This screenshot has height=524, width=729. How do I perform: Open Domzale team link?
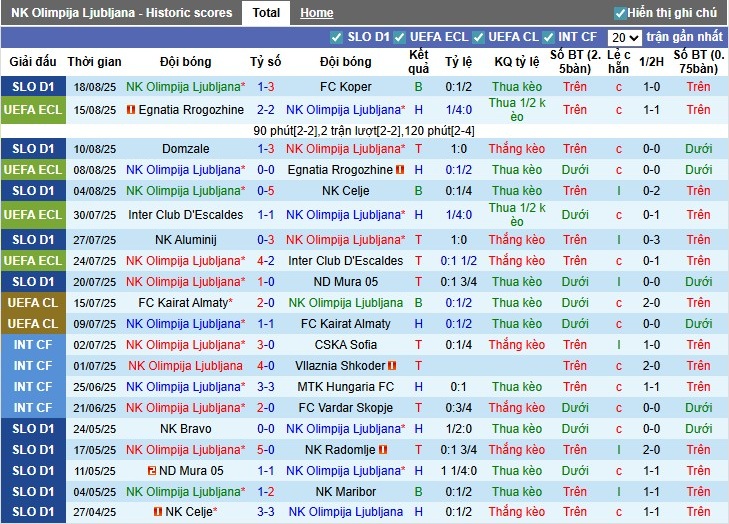[x=186, y=149]
